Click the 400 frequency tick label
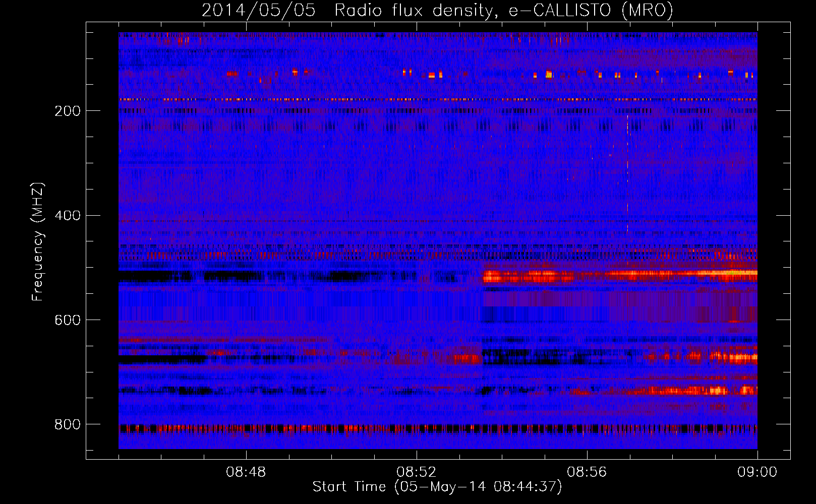816x504 pixels. coord(68,216)
